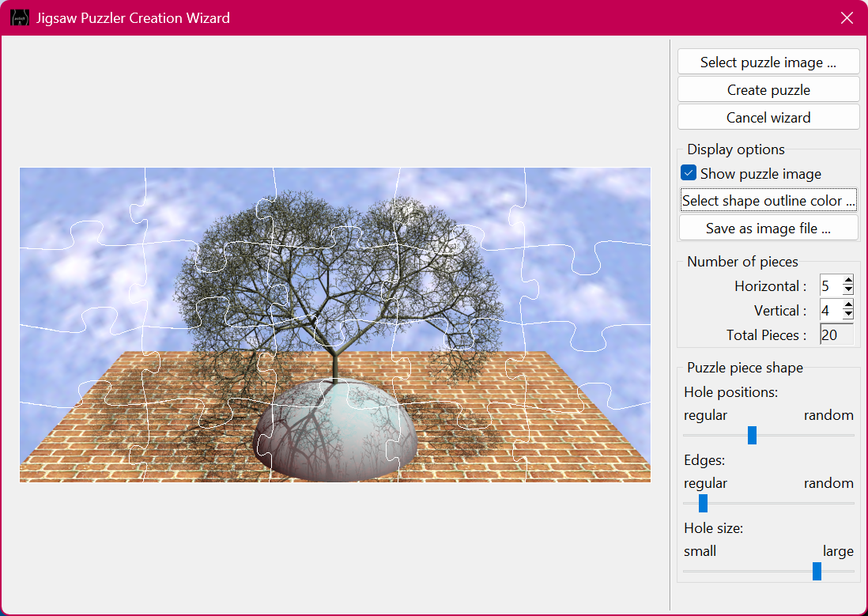Close the Creation Wizard window

click(x=847, y=17)
